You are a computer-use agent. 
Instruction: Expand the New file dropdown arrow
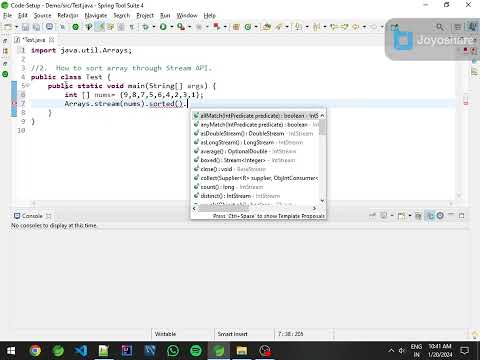pos(16,27)
